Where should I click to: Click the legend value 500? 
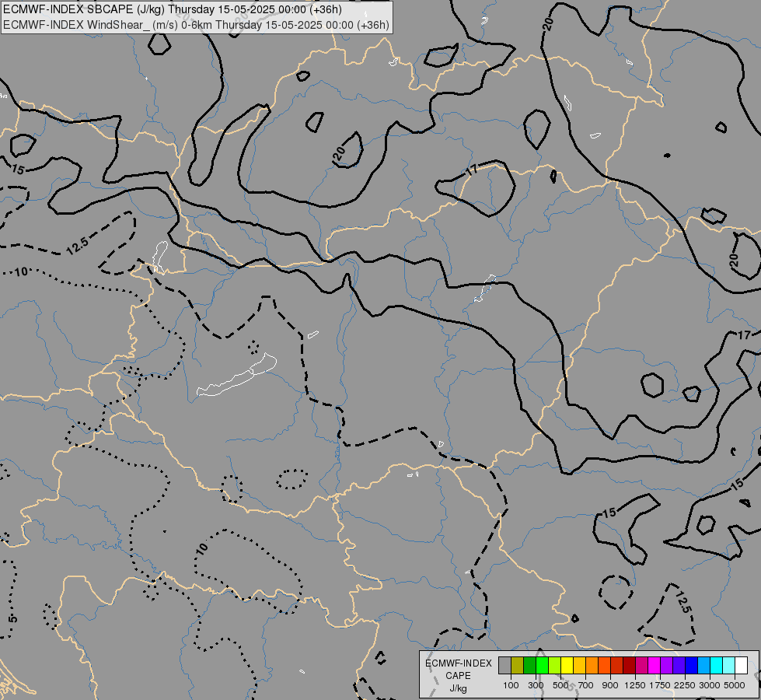(560, 685)
